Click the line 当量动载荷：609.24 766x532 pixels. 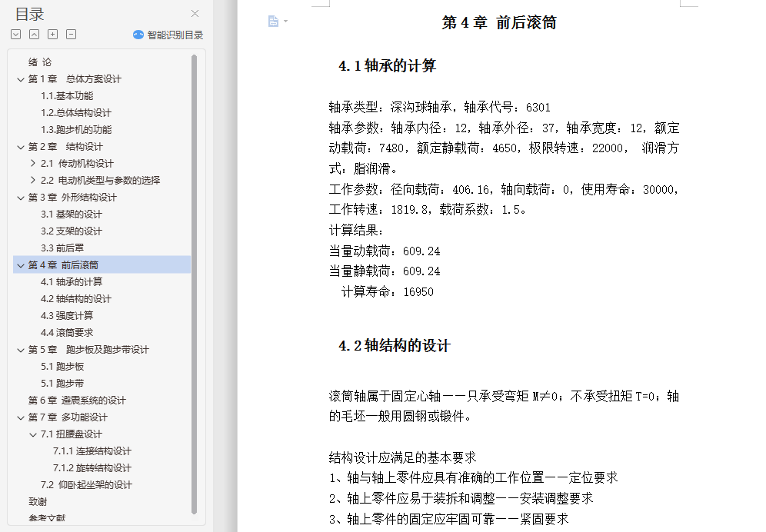pos(385,251)
